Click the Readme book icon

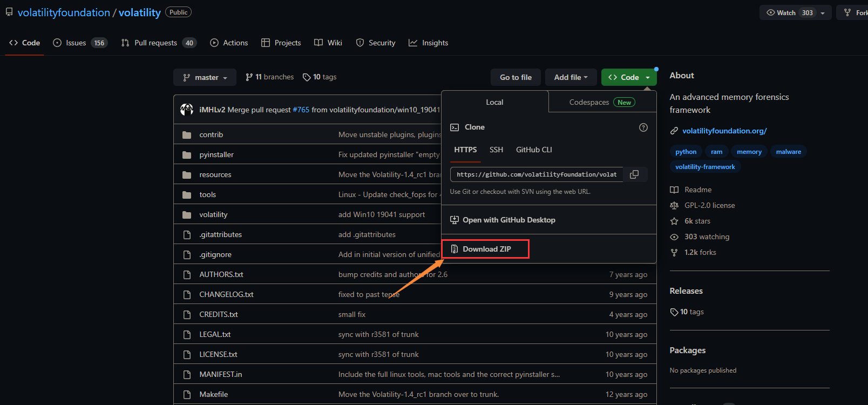[x=674, y=190]
